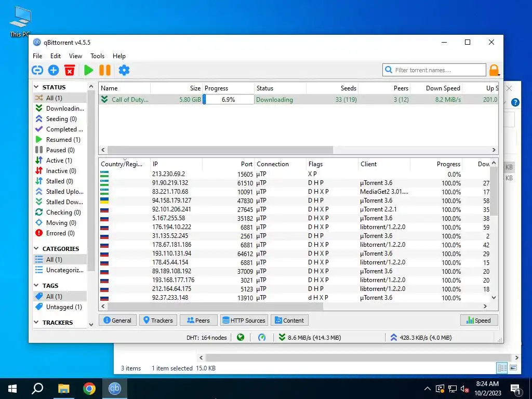Open the View menu
The width and height of the screenshot is (532, 399).
click(x=75, y=56)
